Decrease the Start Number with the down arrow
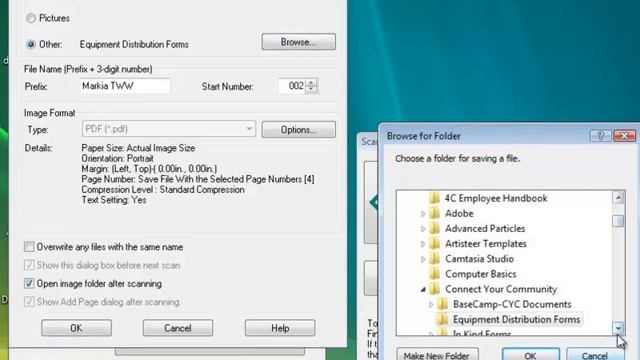 311,90
